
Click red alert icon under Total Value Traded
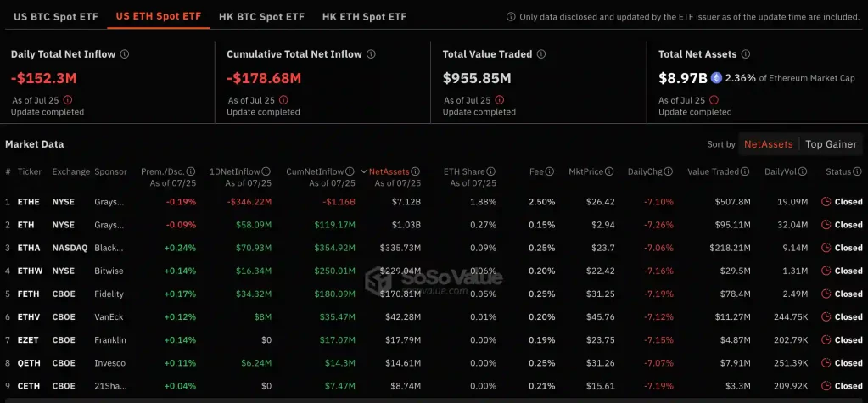click(499, 100)
